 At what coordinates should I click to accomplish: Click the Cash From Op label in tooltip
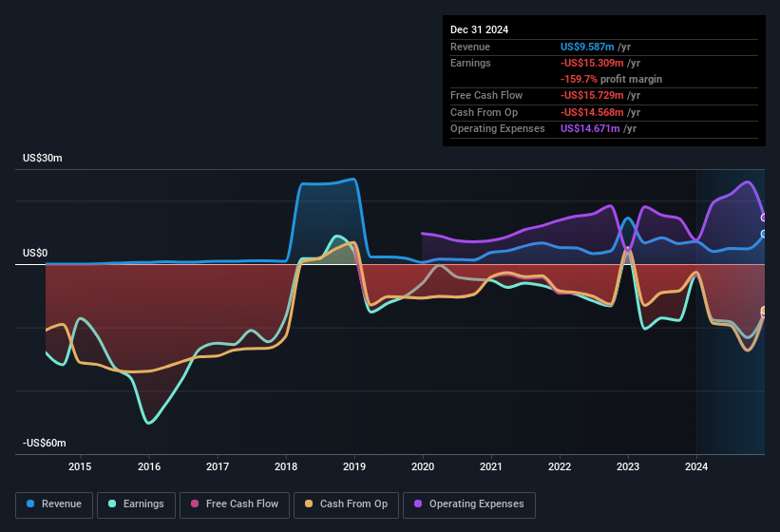tap(484, 112)
